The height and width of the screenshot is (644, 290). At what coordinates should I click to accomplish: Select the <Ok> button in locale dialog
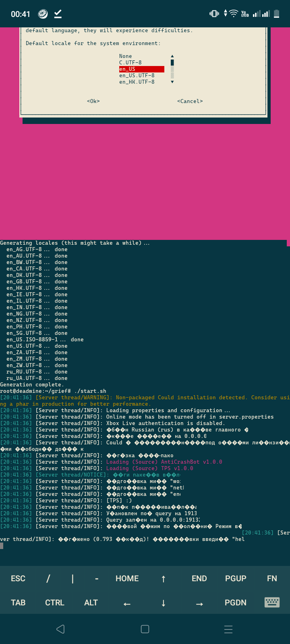click(x=93, y=101)
